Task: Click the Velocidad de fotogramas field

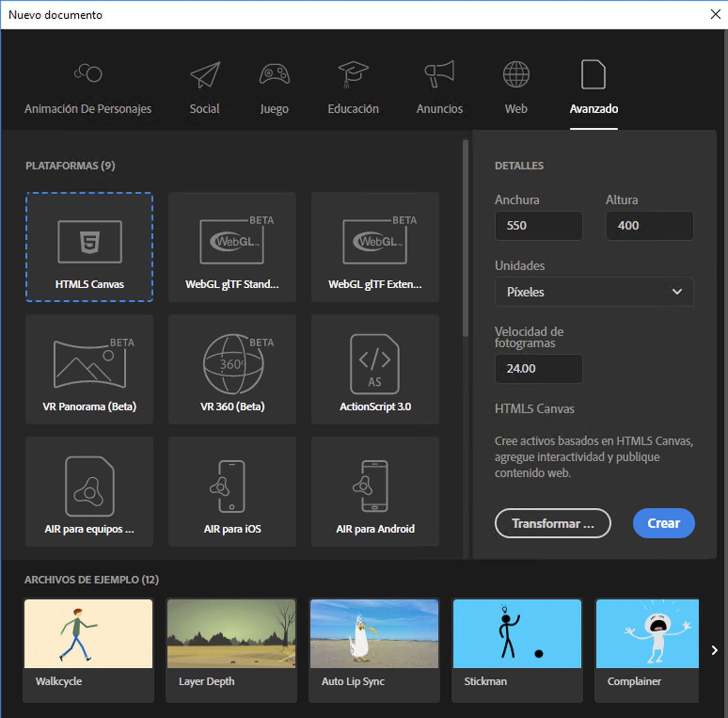Action: pos(538,369)
